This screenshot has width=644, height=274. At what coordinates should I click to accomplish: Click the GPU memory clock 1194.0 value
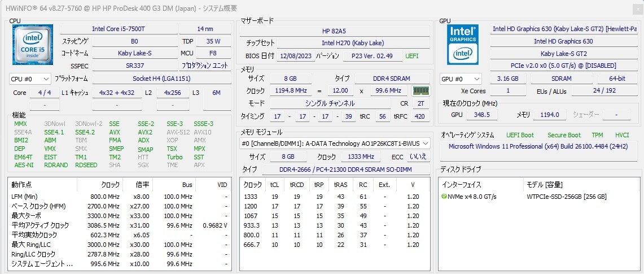(549, 115)
